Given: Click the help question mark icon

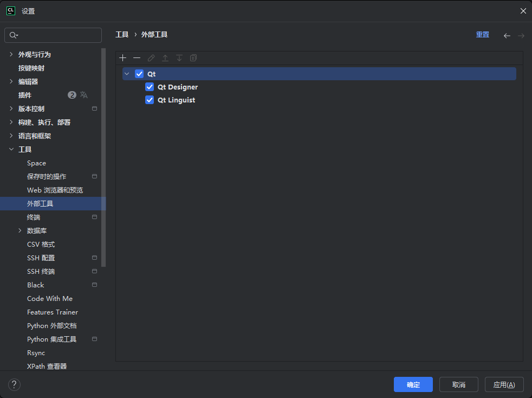Looking at the screenshot, I should (x=14, y=384).
